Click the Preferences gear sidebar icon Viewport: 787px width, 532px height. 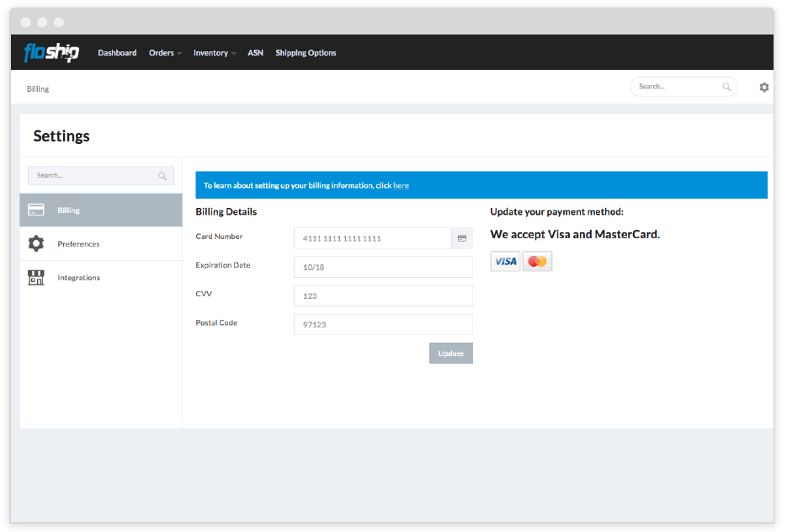(x=36, y=244)
